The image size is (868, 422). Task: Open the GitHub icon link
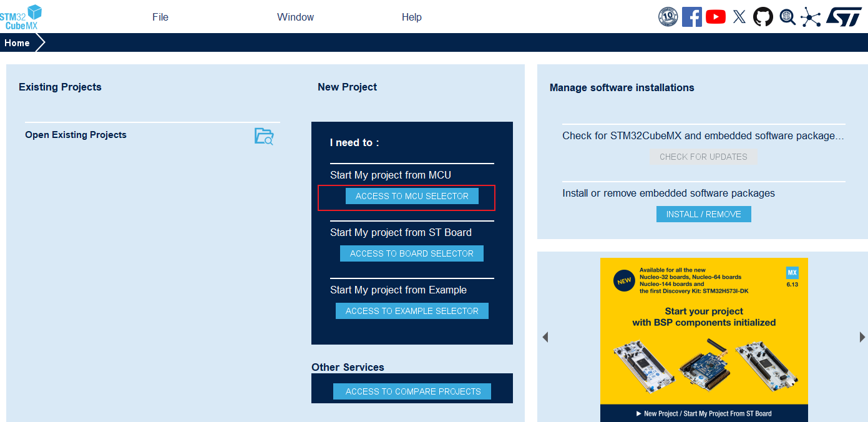coord(763,17)
